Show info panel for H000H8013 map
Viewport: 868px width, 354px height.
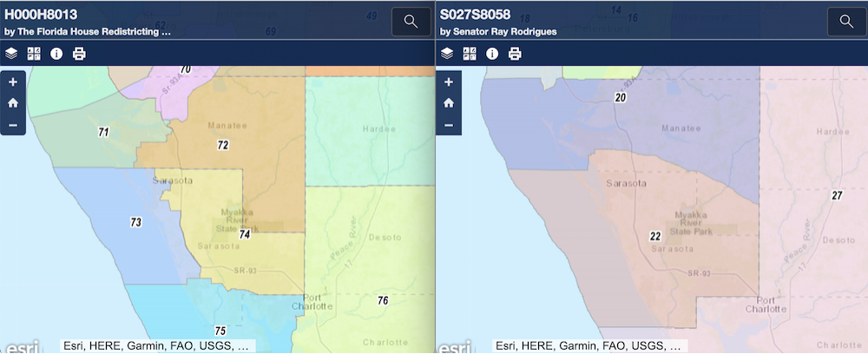click(56, 54)
